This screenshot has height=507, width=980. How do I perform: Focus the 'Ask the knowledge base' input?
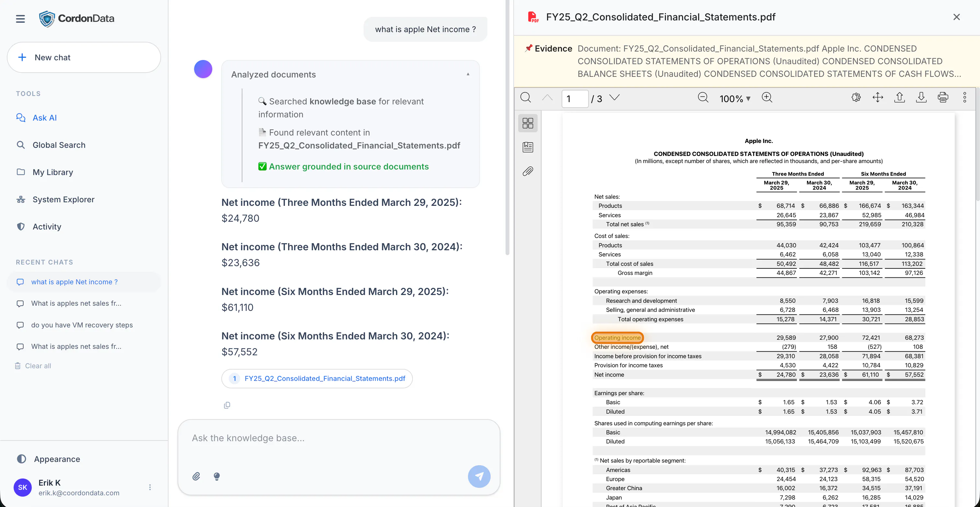[339, 438]
